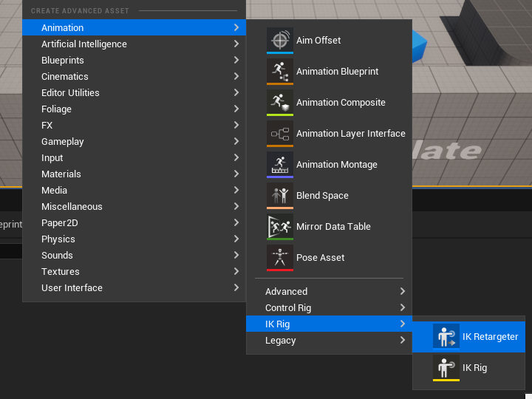Choose Animation Blueprint label

click(x=337, y=71)
